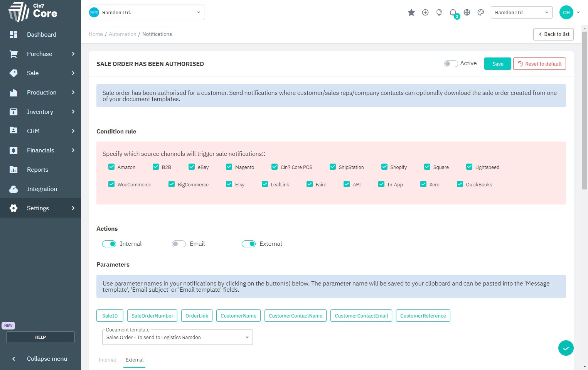Image resolution: width=588 pixels, height=370 pixels.
Task: Open the CH user avatar
Action: click(x=566, y=12)
